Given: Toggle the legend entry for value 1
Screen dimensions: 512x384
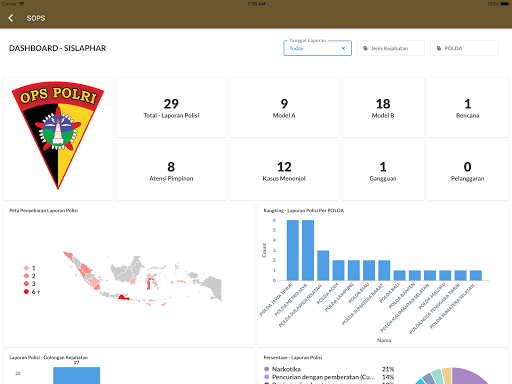Looking at the screenshot, I should tap(30, 268).
